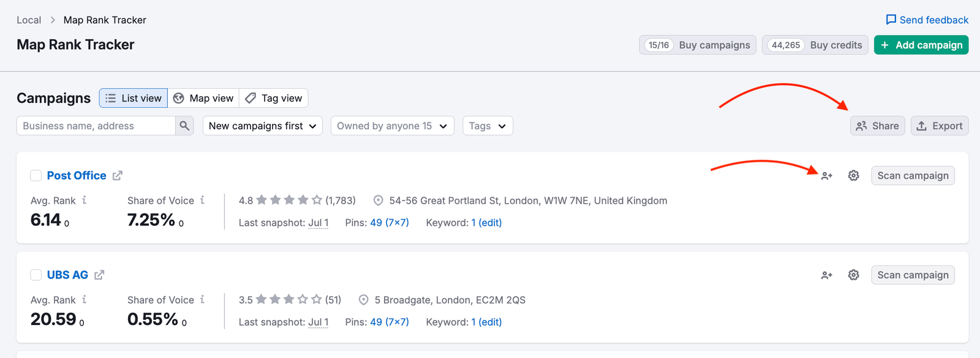Select the Post Office campaign checkbox
Image resolution: width=980 pixels, height=358 pixels.
pos(36,176)
